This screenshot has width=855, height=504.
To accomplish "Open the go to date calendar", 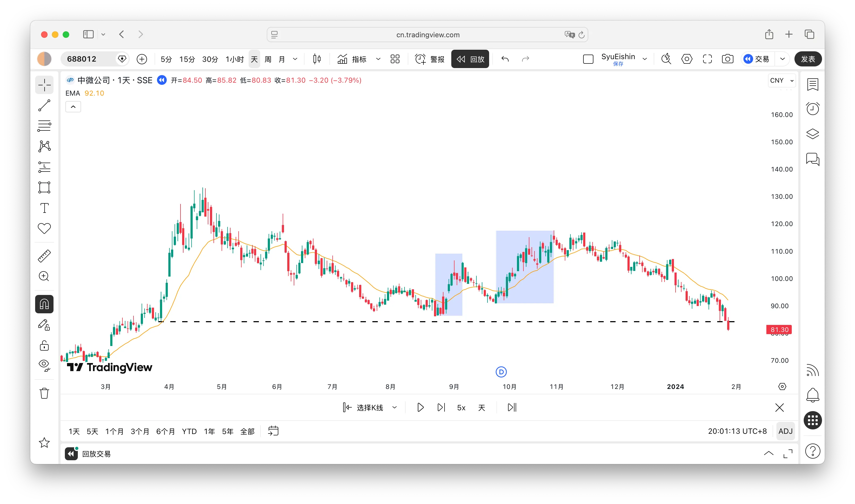I will point(273,431).
